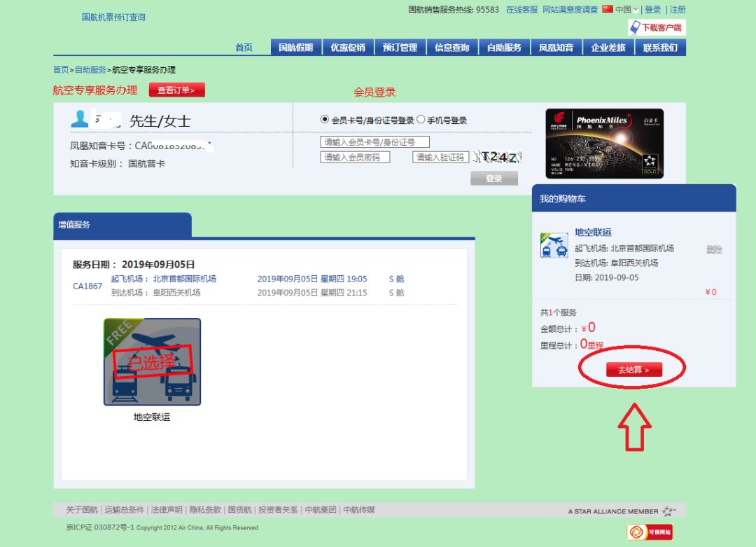Click the China flag icon in the header
The height and width of the screenshot is (547, 756).
[606, 10]
